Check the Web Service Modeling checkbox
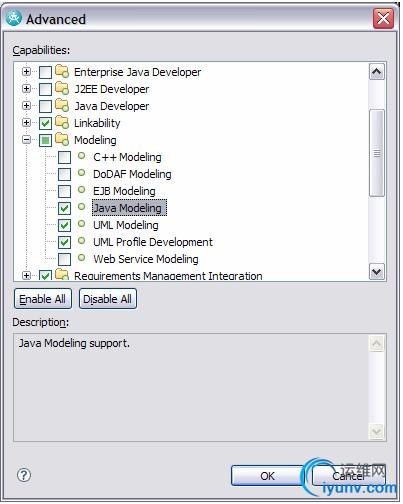Image resolution: width=403 pixels, height=504 pixels. 64,259
